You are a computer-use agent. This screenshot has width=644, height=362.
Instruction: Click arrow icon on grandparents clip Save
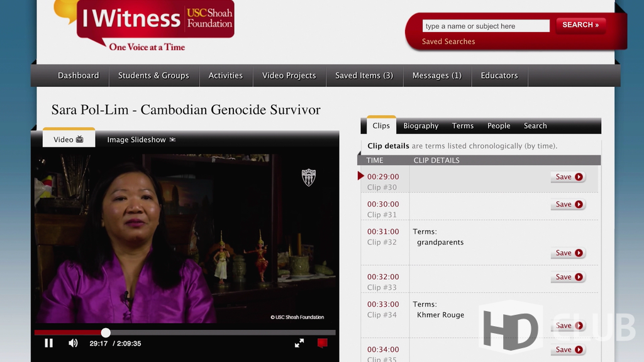(579, 253)
